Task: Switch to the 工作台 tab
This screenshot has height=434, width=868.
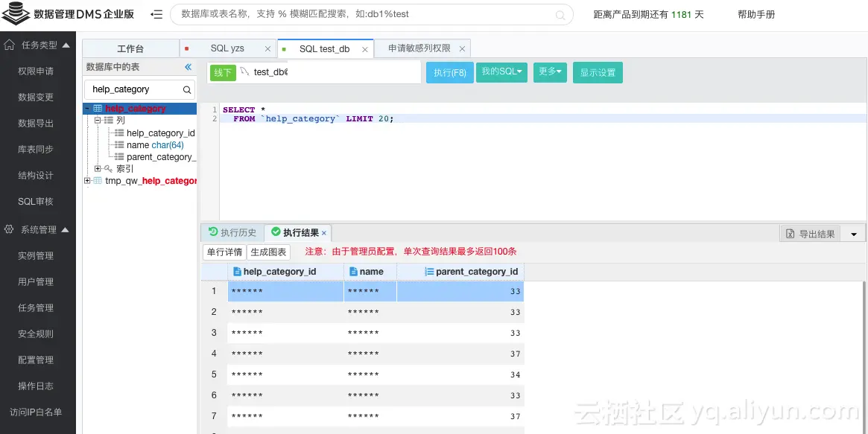Action: click(x=130, y=48)
